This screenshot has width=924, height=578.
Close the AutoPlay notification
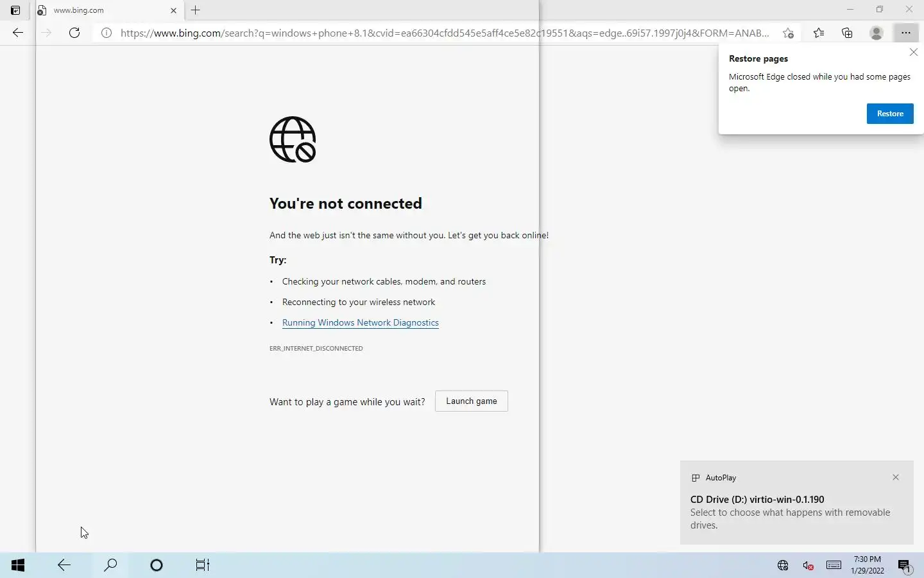click(896, 477)
